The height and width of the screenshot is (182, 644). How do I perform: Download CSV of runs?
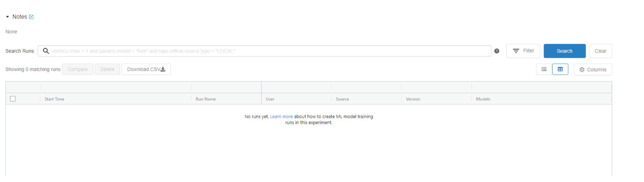point(146,69)
